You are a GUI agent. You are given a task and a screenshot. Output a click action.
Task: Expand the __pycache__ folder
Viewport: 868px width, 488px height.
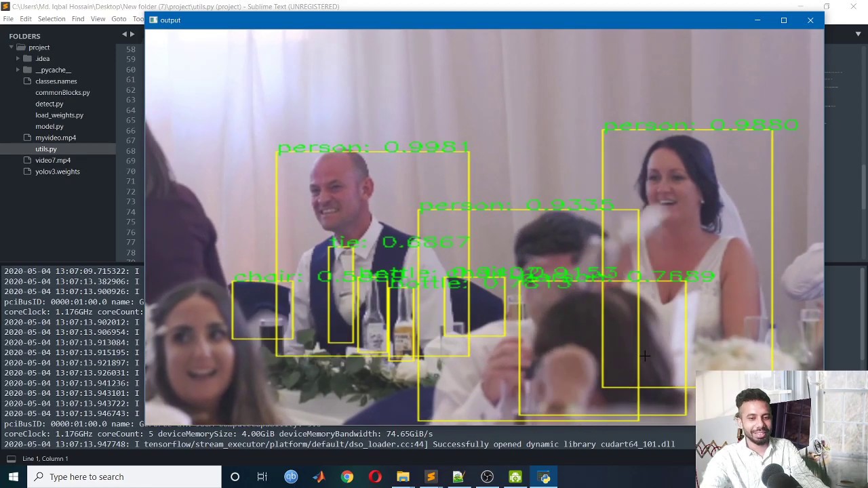click(x=18, y=70)
